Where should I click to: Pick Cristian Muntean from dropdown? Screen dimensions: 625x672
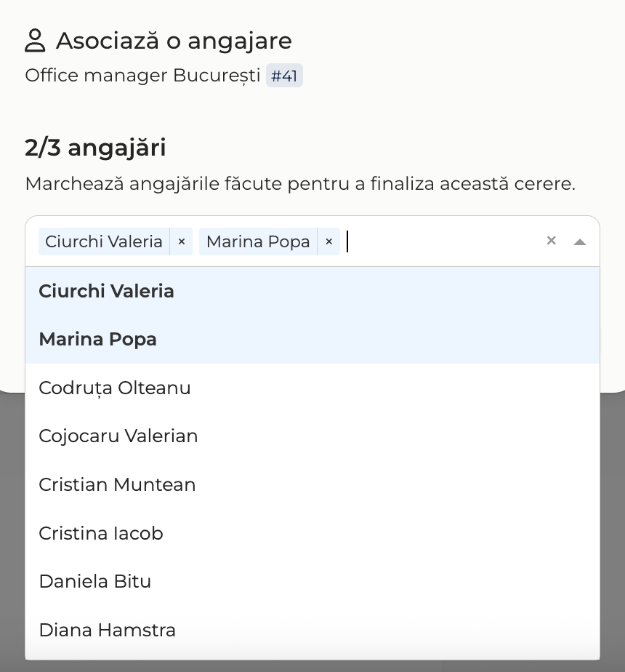click(312, 484)
